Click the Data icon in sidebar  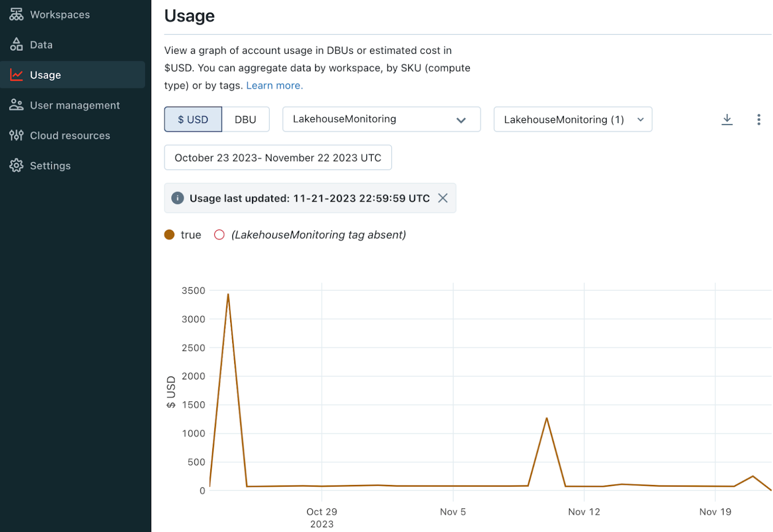[16, 45]
